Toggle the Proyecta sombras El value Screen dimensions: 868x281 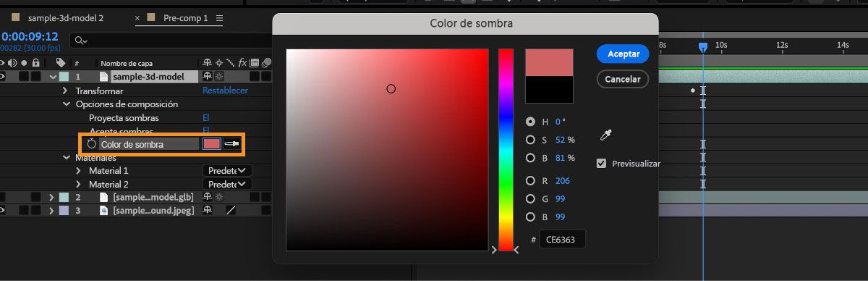pyautogui.click(x=206, y=117)
